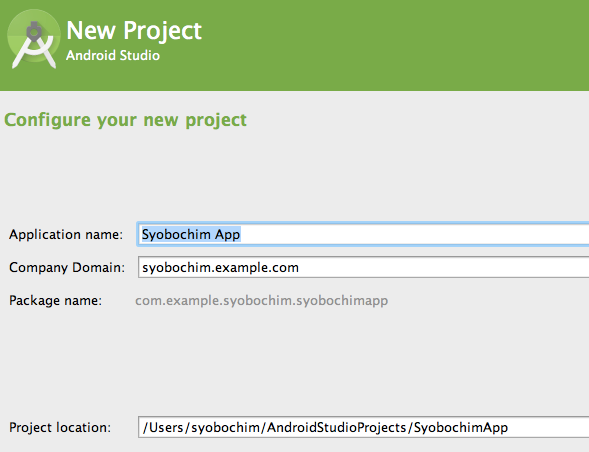This screenshot has height=452, width=589.
Task: Click the Android Studio subtitle in header
Action: coord(113,56)
